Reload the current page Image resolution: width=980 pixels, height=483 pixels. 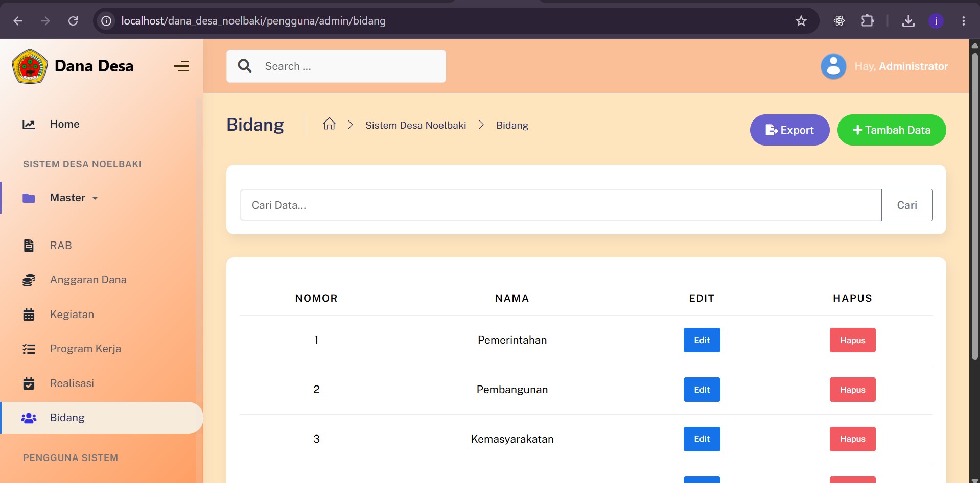(73, 21)
